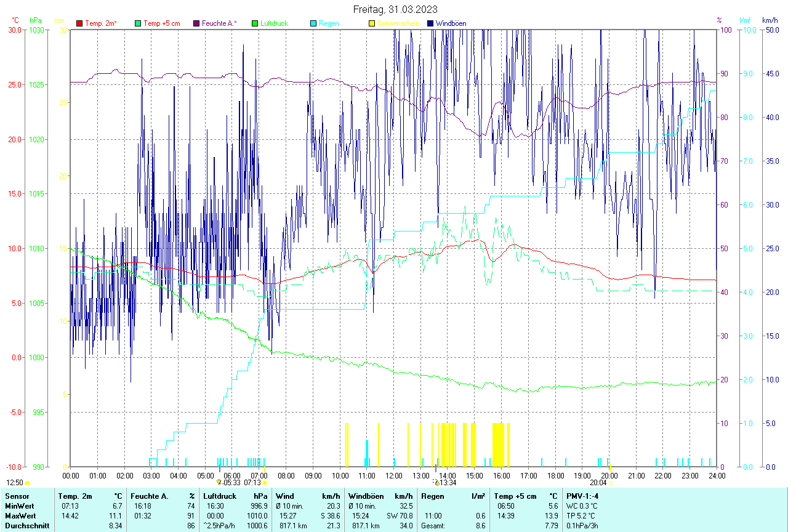Click the 30.0 label on temperature axis
The image size is (788, 532).
click(16, 30)
